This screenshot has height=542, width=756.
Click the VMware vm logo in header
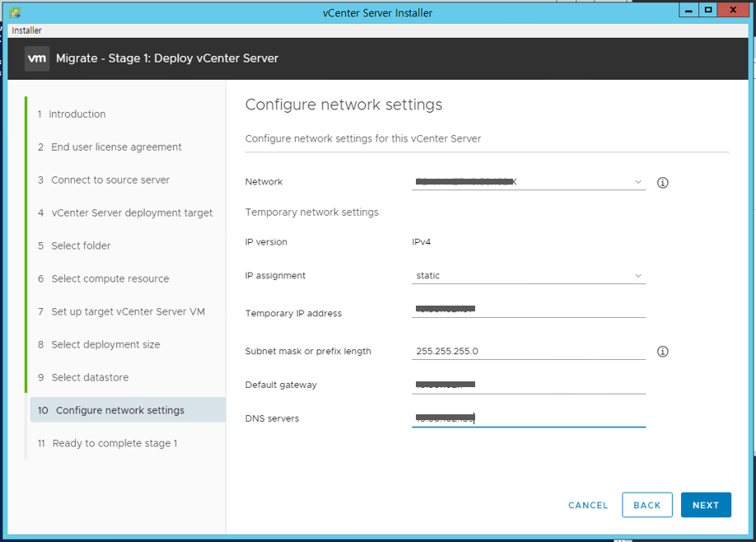[x=36, y=58]
